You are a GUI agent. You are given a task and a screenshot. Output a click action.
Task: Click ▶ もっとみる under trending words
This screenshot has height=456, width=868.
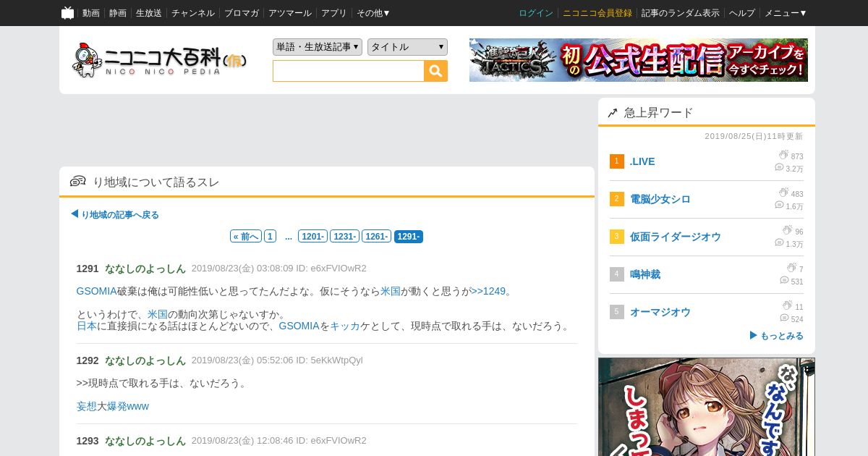click(776, 336)
